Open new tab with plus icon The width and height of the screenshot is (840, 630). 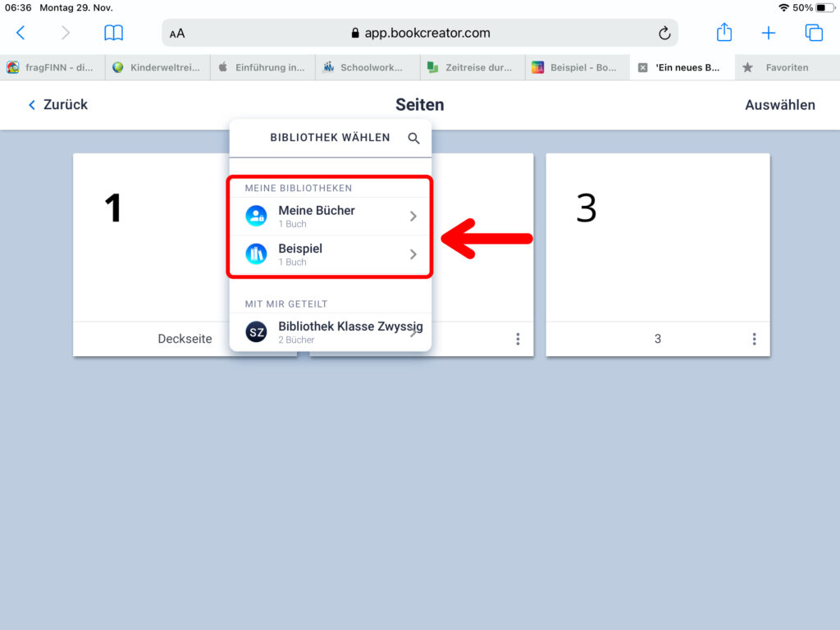[768, 33]
